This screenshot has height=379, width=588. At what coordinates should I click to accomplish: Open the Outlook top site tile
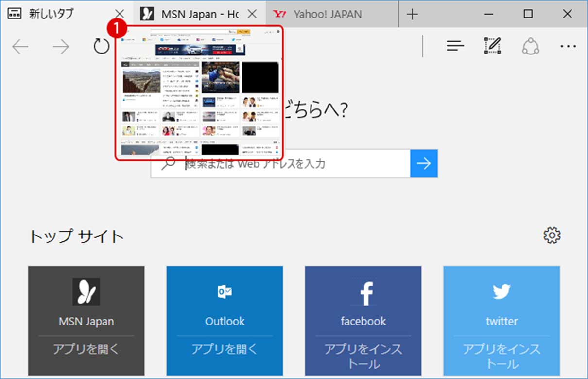[x=225, y=321]
